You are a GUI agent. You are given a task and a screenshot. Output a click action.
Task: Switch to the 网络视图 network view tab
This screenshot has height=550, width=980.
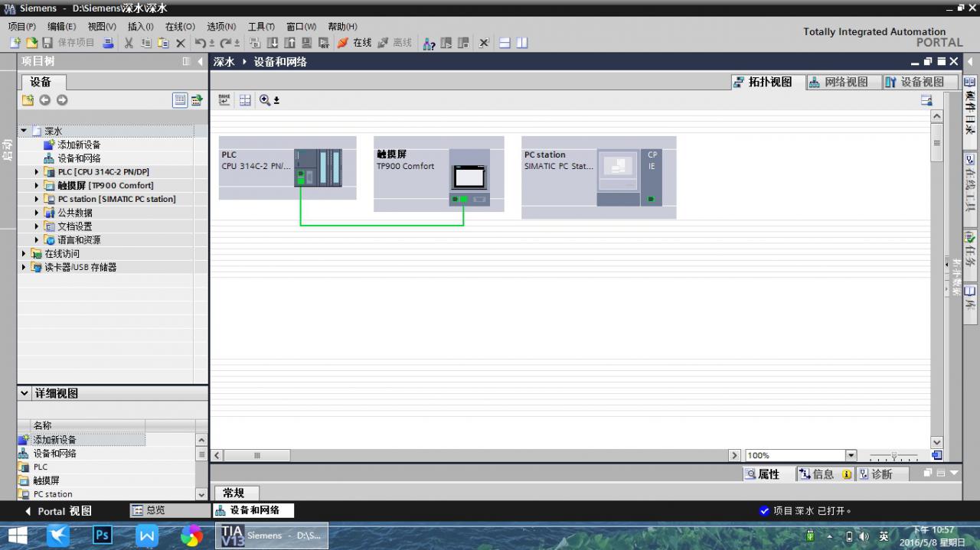pyautogui.click(x=838, y=82)
